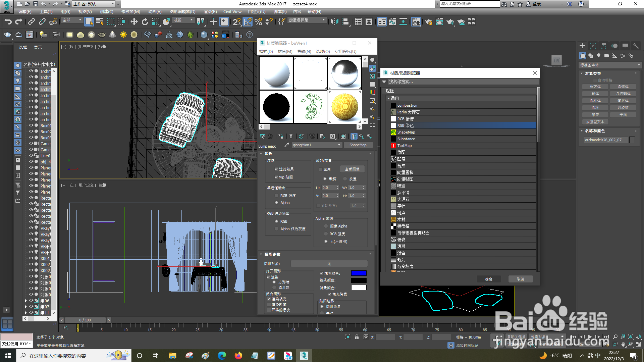Select the Cameras category in Create panel
The image size is (644, 363).
(607, 56)
